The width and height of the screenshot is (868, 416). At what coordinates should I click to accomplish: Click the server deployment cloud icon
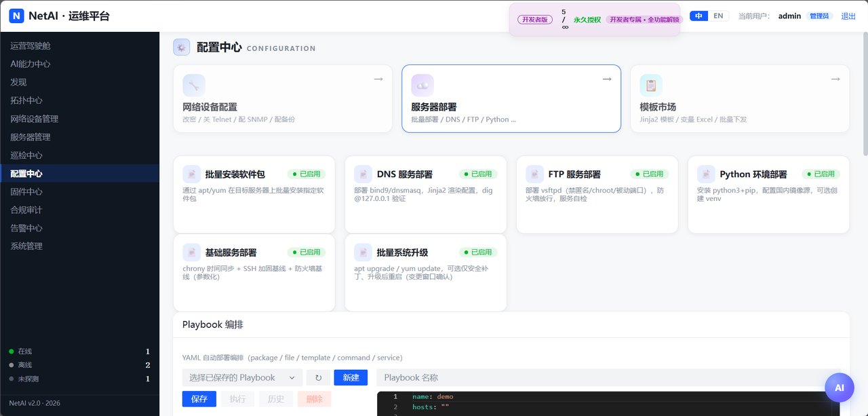[422, 86]
